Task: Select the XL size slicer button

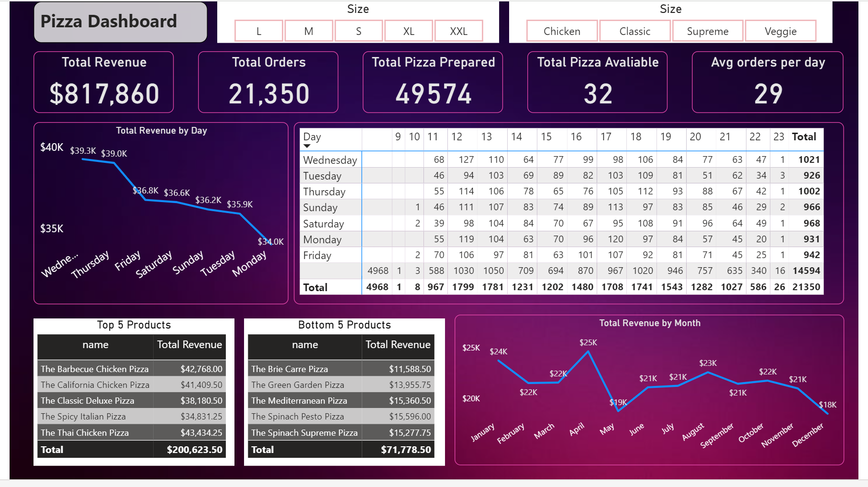Action: (x=409, y=31)
